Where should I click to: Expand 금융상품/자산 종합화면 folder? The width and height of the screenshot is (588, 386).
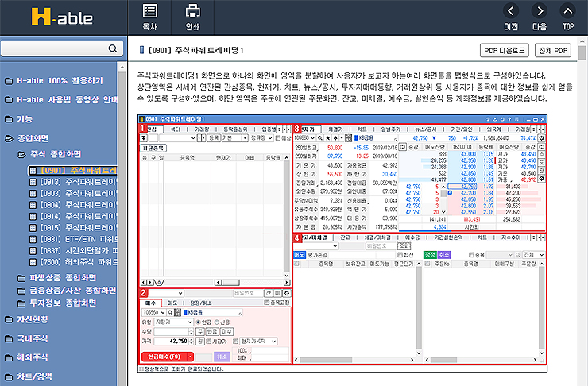pos(21,291)
